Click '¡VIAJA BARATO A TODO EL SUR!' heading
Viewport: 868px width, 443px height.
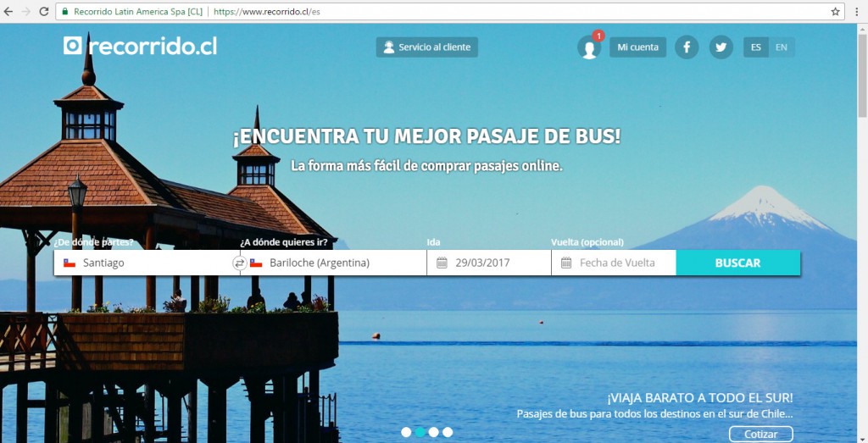(699, 397)
